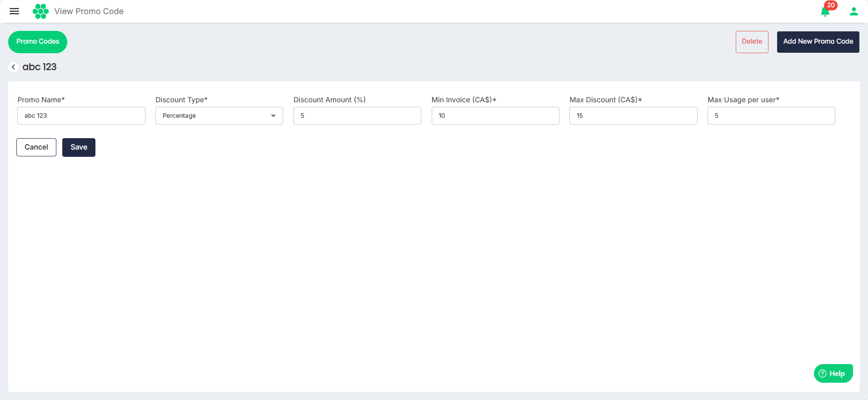Focus the Max Discount (CA$) field
Screen dimensions: 868x400
pyautogui.click(x=634, y=115)
